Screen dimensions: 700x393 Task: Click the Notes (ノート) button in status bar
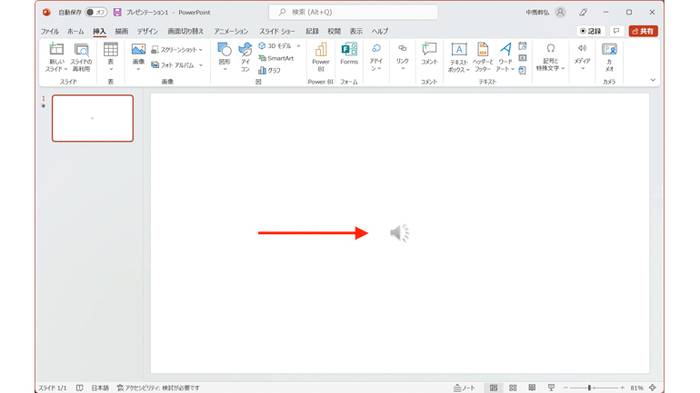(464, 388)
